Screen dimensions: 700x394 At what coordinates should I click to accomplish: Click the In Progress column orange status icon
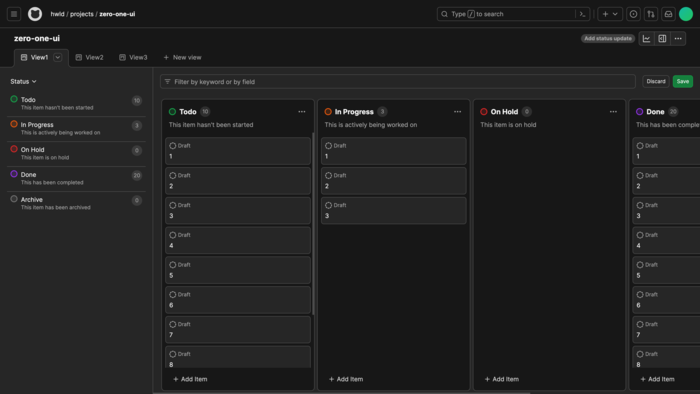(x=328, y=112)
